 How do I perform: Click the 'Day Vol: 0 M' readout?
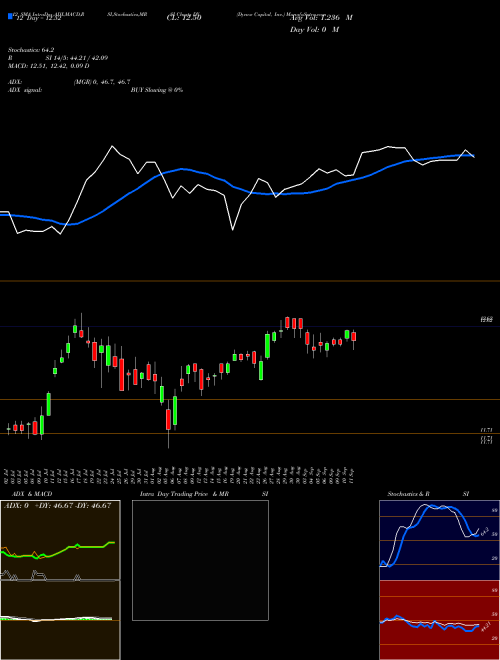coord(314,29)
